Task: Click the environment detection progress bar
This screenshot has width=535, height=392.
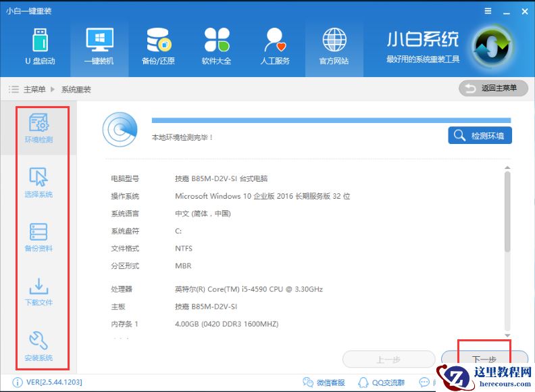Action: coord(331,120)
